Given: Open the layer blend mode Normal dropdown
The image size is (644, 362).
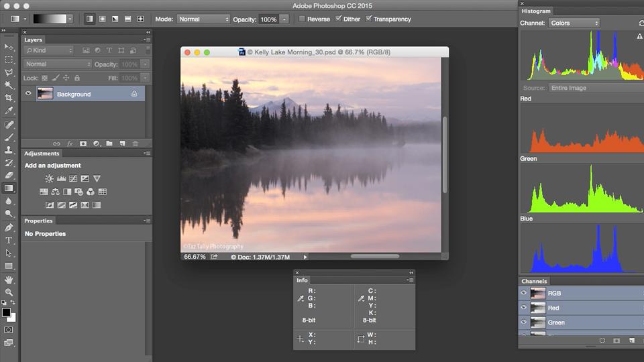Looking at the screenshot, I should (x=58, y=64).
